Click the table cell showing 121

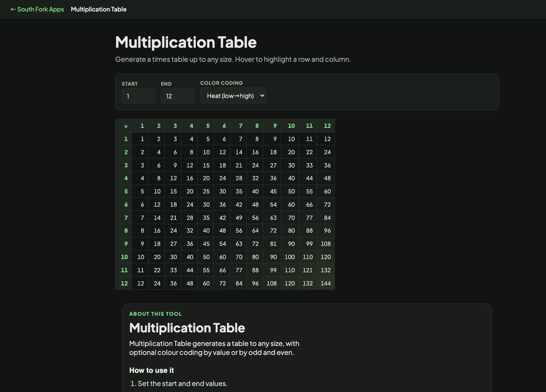[x=308, y=270]
